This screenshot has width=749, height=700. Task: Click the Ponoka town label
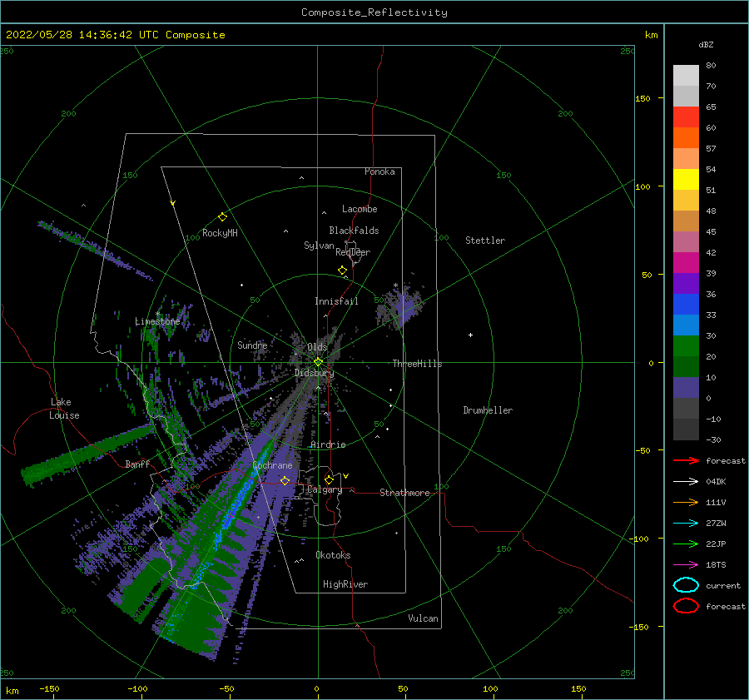point(379,171)
